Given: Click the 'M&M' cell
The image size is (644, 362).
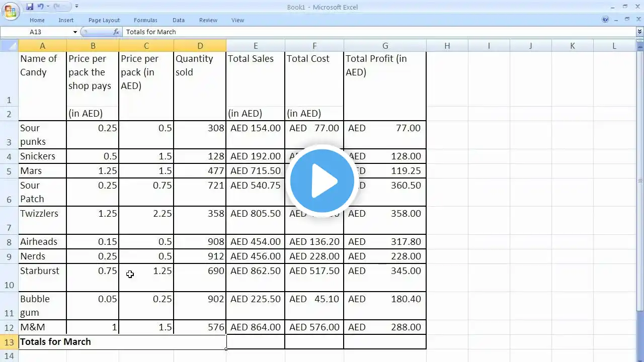Looking at the screenshot, I should [42, 327].
